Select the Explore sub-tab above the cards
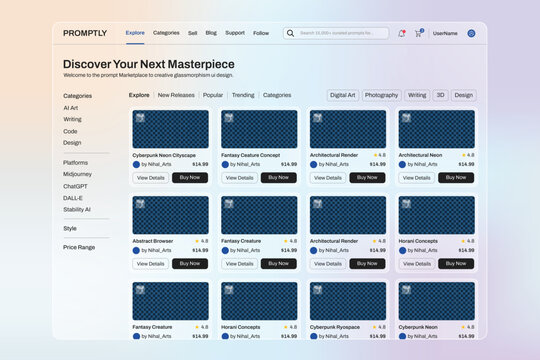 (139, 95)
